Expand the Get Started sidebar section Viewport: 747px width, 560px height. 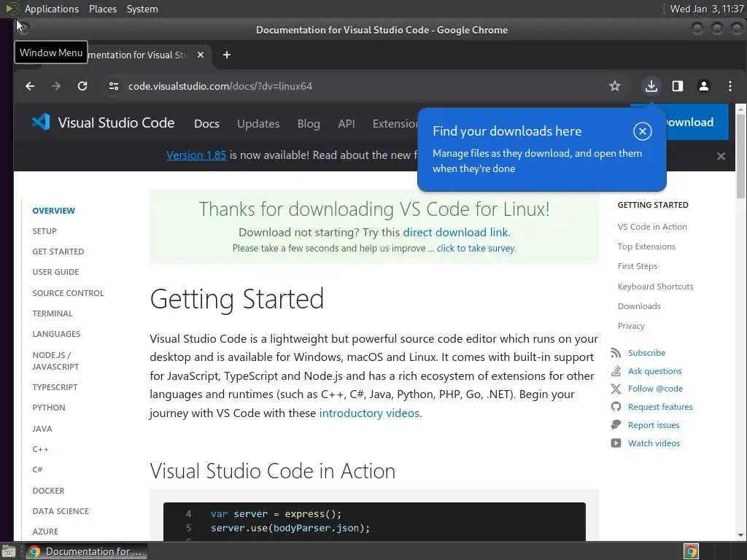(x=58, y=252)
